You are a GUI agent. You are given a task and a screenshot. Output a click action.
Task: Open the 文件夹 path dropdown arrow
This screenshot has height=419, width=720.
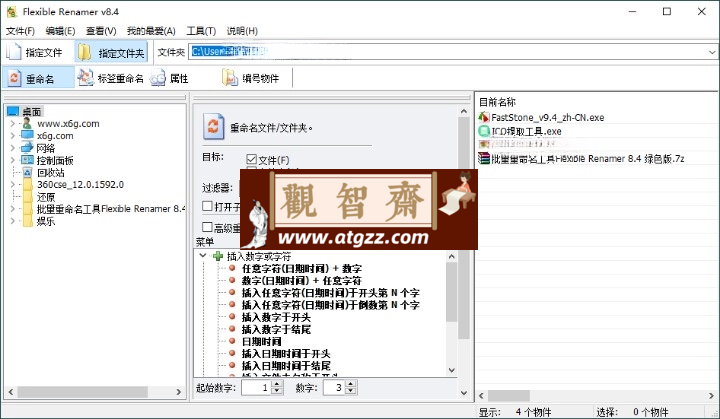pos(712,52)
